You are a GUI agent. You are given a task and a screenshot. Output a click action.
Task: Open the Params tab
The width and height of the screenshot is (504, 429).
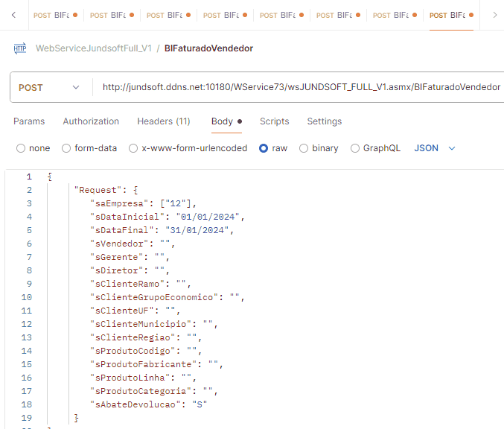pyautogui.click(x=29, y=121)
